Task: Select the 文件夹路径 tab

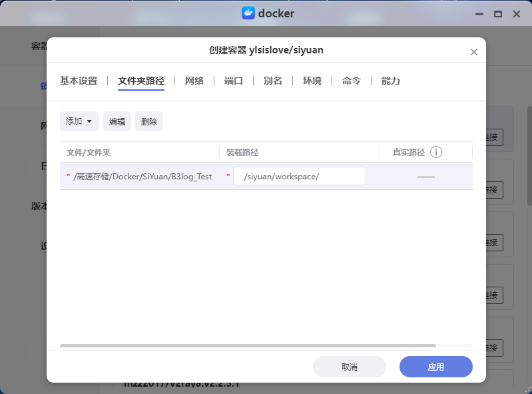Action: point(141,81)
